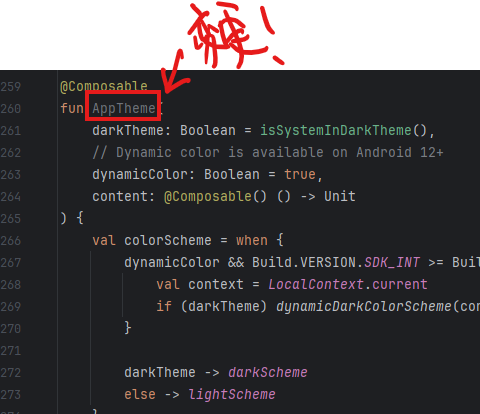Click the AppTheme function name
The image size is (480, 414).
124,108
